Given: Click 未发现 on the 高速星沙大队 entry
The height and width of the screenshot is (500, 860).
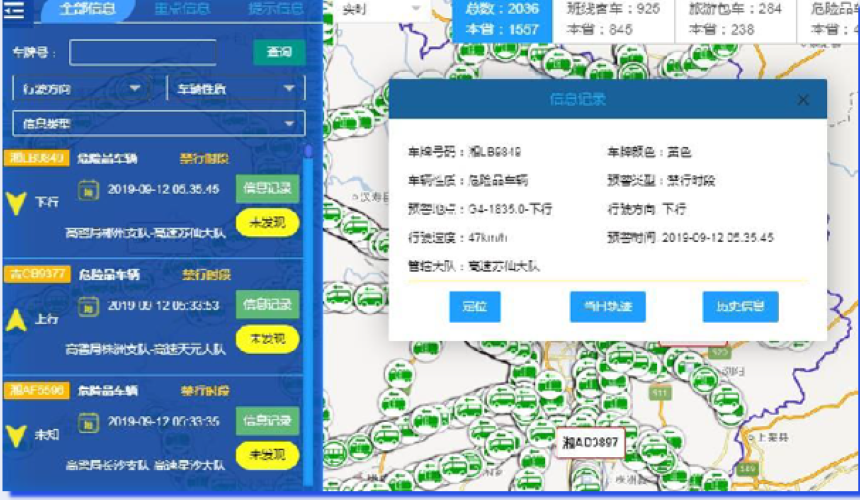Looking at the screenshot, I should (x=267, y=455).
